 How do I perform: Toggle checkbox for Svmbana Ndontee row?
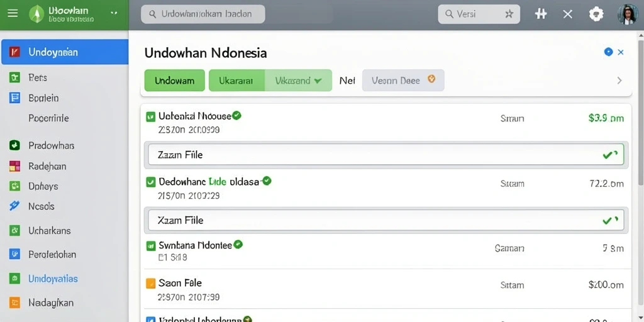tap(150, 246)
